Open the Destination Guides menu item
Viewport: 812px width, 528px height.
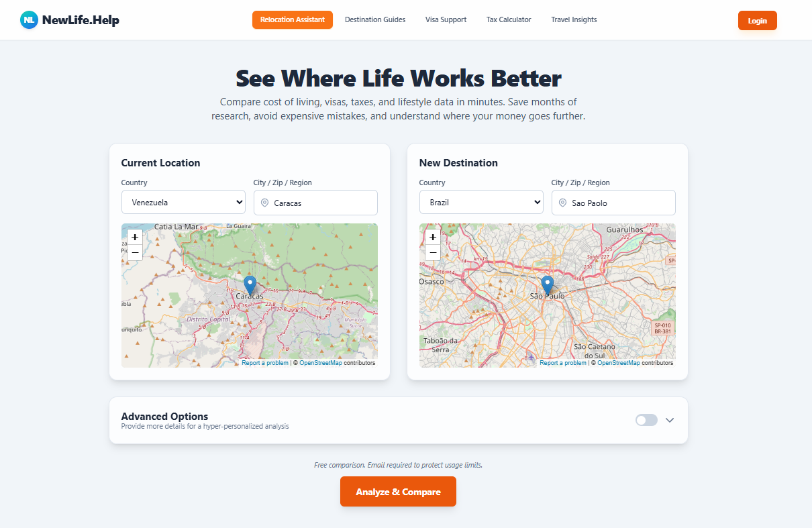[x=375, y=19]
